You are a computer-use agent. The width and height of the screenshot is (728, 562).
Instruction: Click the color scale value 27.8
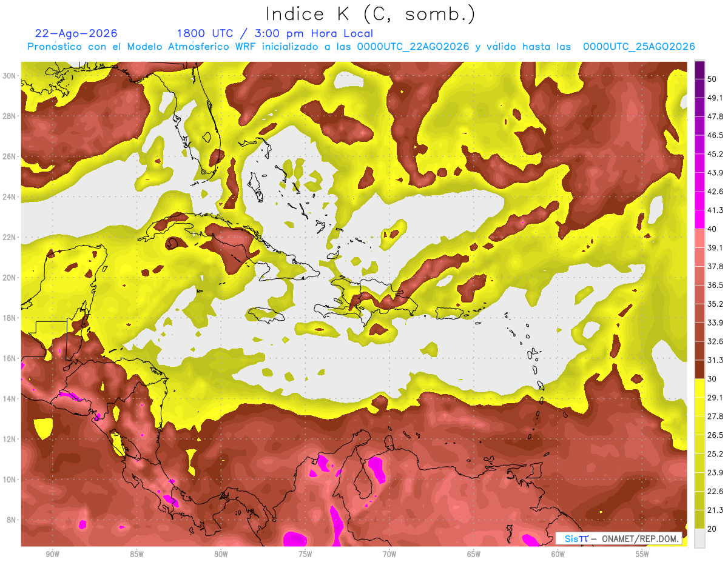[x=715, y=416]
